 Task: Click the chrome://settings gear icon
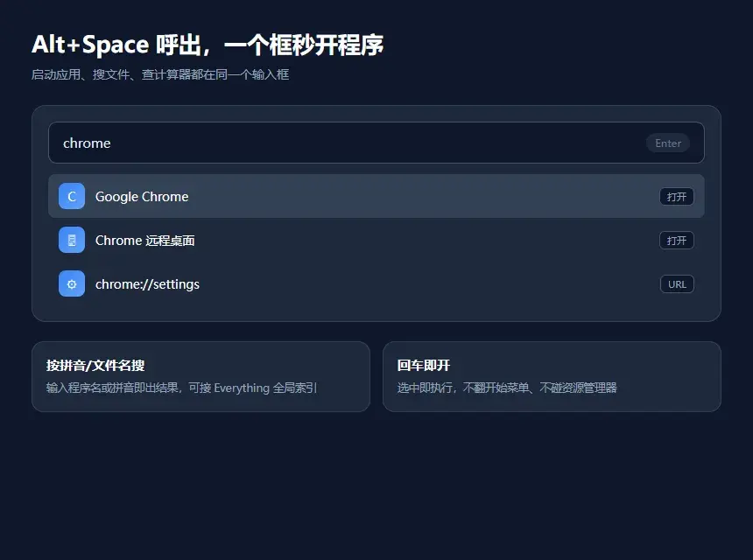pos(72,283)
